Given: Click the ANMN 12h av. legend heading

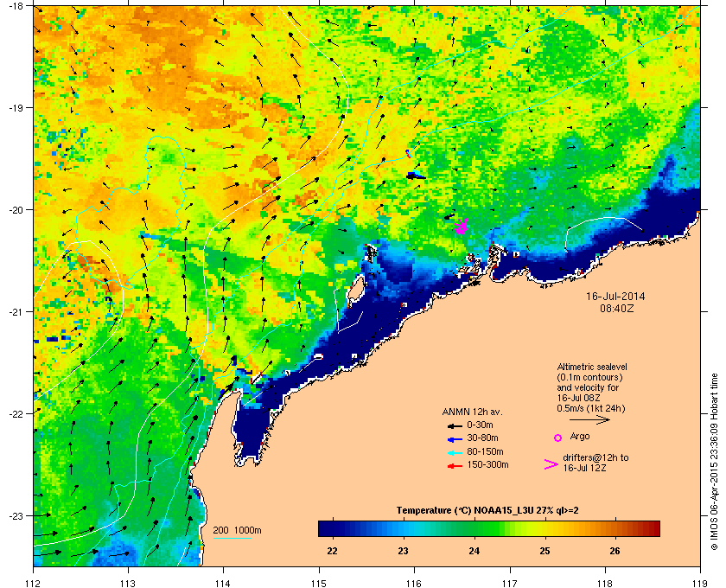Looking at the screenshot, I should coord(472,412).
